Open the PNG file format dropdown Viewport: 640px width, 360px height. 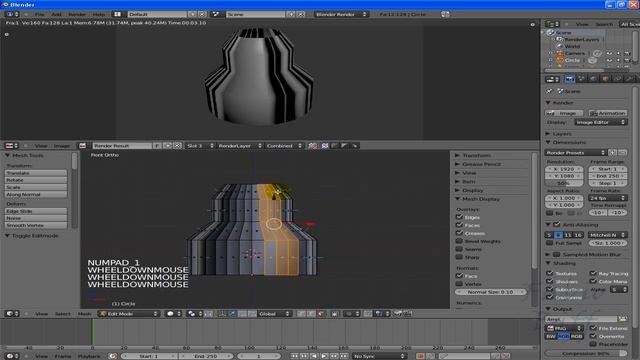(x=565, y=328)
